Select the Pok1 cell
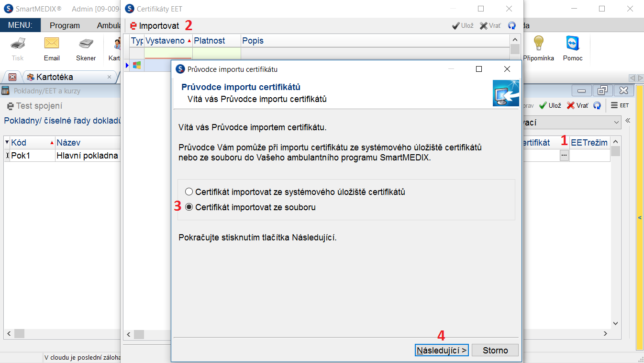This screenshot has width=644, height=363. point(33,155)
